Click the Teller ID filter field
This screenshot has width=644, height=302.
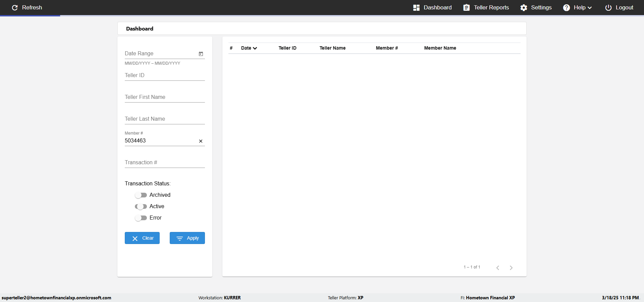tap(165, 75)
